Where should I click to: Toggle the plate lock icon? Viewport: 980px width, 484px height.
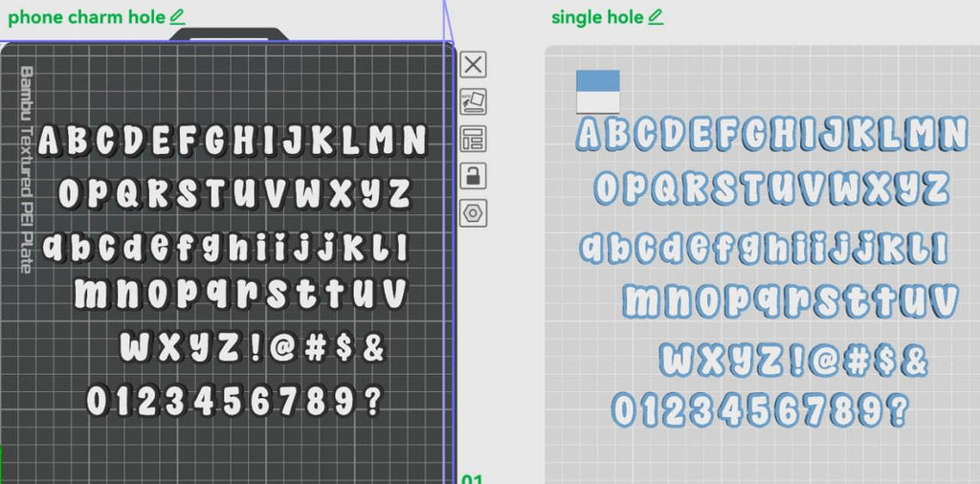[473, 175]
